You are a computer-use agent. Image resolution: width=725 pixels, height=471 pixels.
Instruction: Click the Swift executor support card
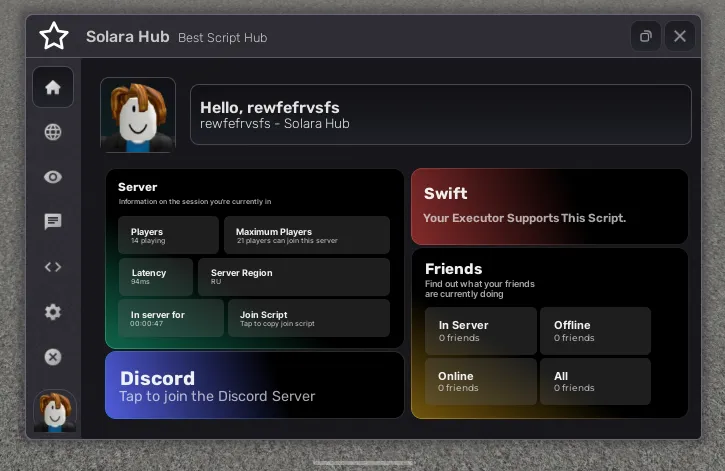549,207
